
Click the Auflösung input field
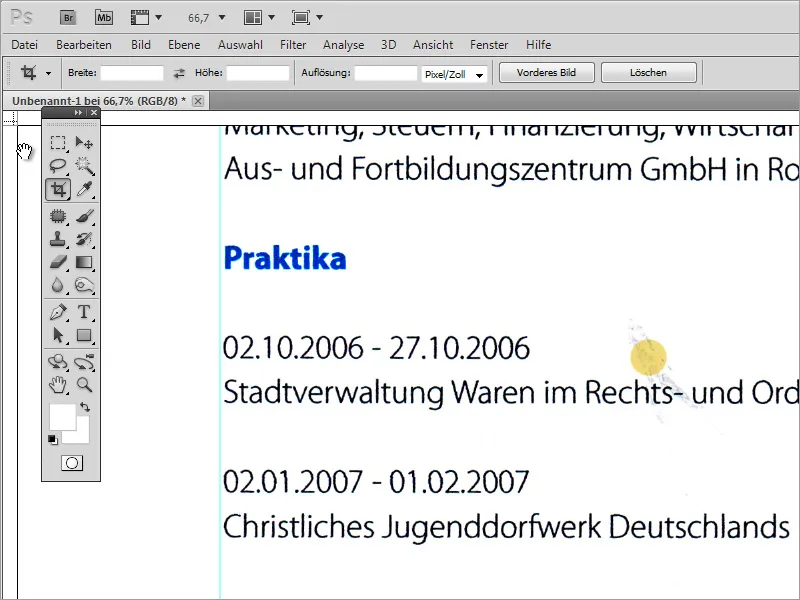coord(386,73)
